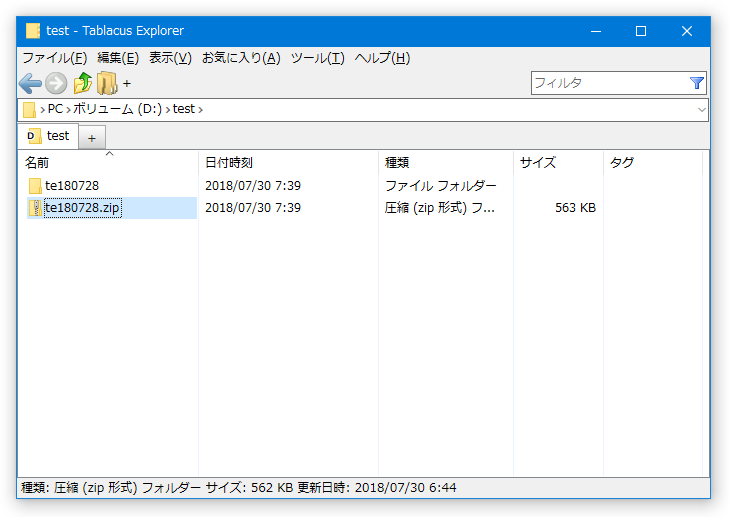This screenshot has width=729, height=517.
Task: Go up one folder level
Action: coord(83,83)
